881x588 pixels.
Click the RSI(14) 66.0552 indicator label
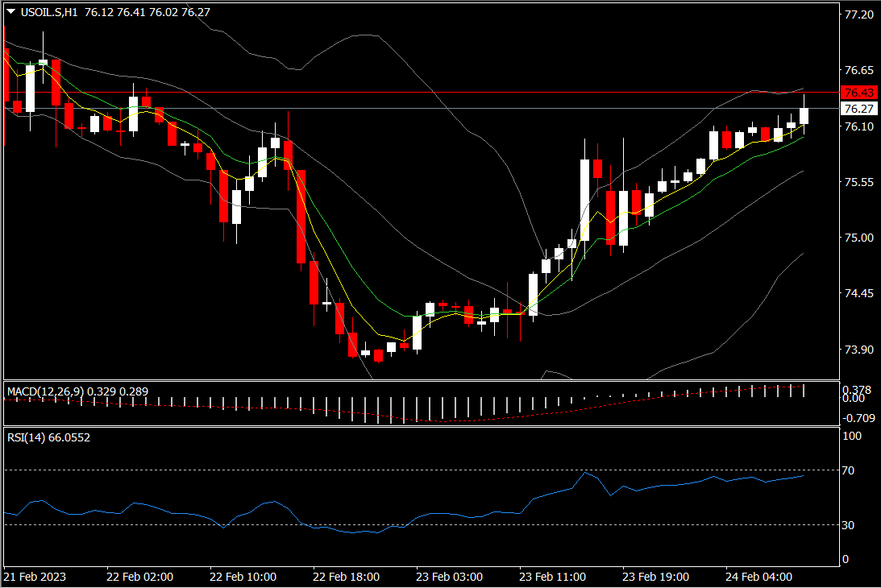pyautogui.click(x=48, y=438)
